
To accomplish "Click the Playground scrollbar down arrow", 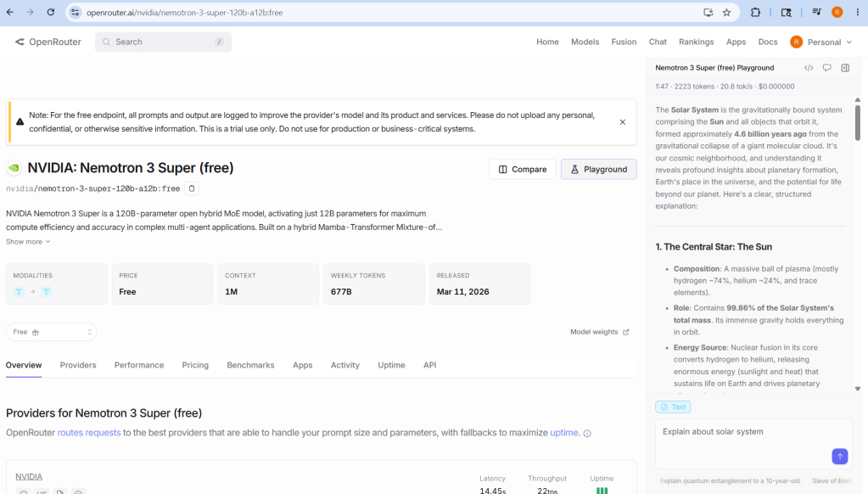I will pos(858,389).
